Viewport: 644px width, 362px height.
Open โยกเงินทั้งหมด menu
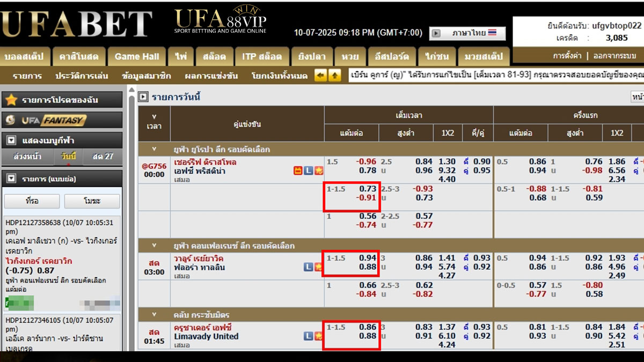[x=279, y=76]
